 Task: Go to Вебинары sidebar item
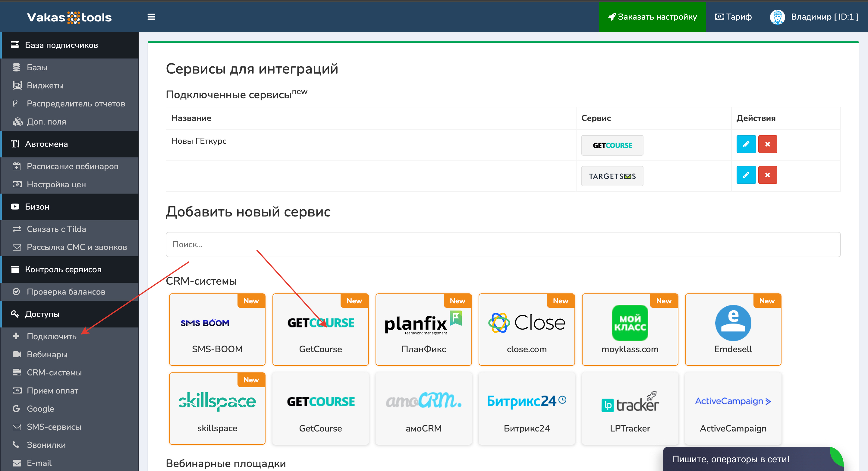pyautogui.click(x=47, y=354)
